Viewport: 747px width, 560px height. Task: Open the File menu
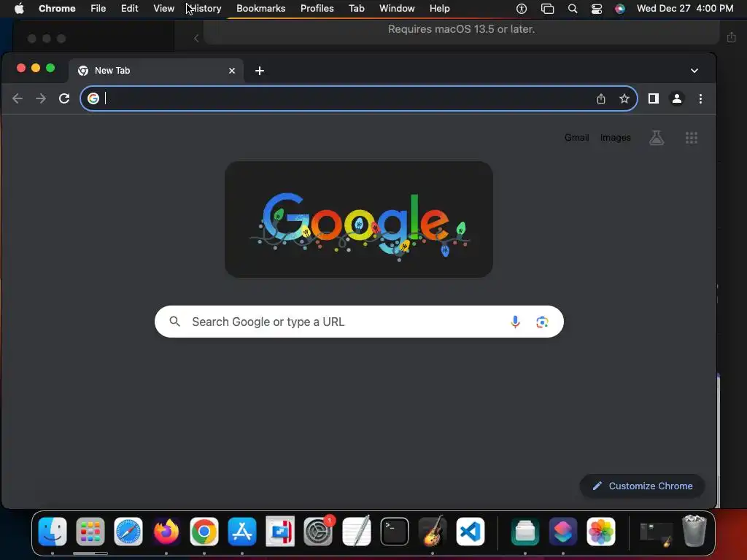click(x=98, y=9)
